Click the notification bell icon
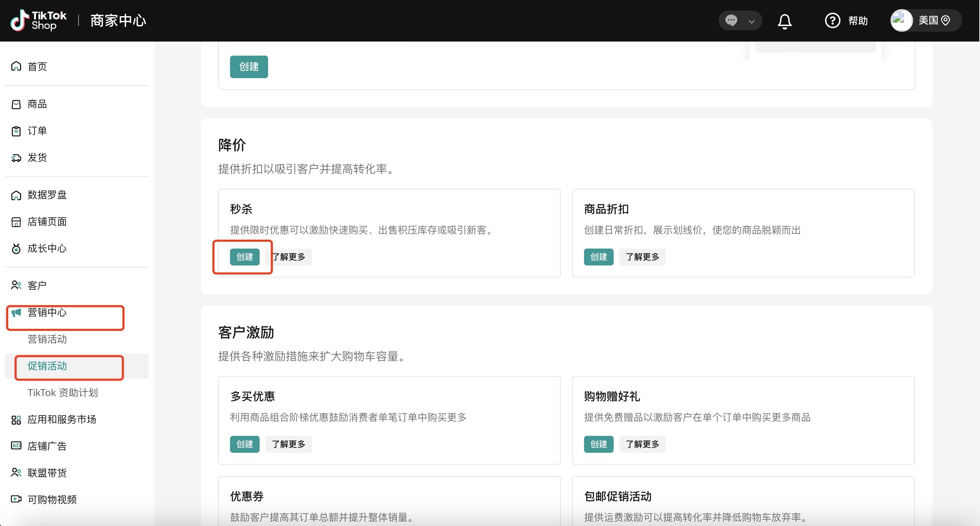Image resolution: width=980 pixels, height=526 pixels. [x=784, y=21]
